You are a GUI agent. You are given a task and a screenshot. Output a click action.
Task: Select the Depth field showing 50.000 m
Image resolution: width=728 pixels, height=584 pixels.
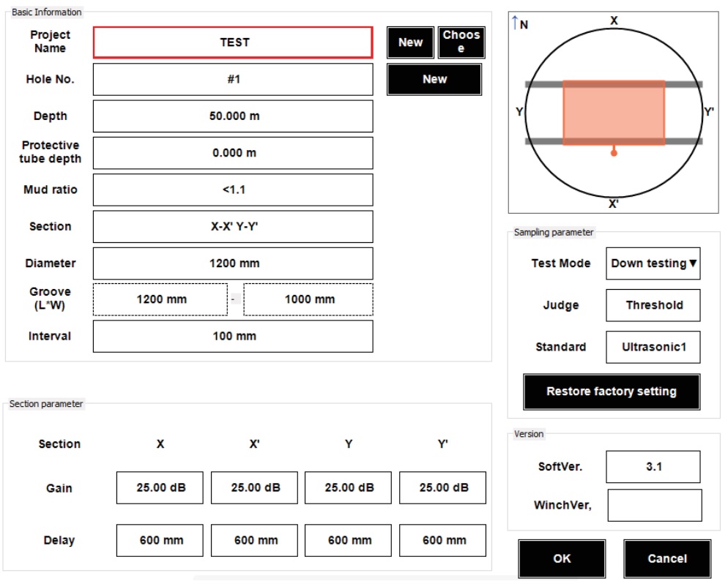pos(234,116)
